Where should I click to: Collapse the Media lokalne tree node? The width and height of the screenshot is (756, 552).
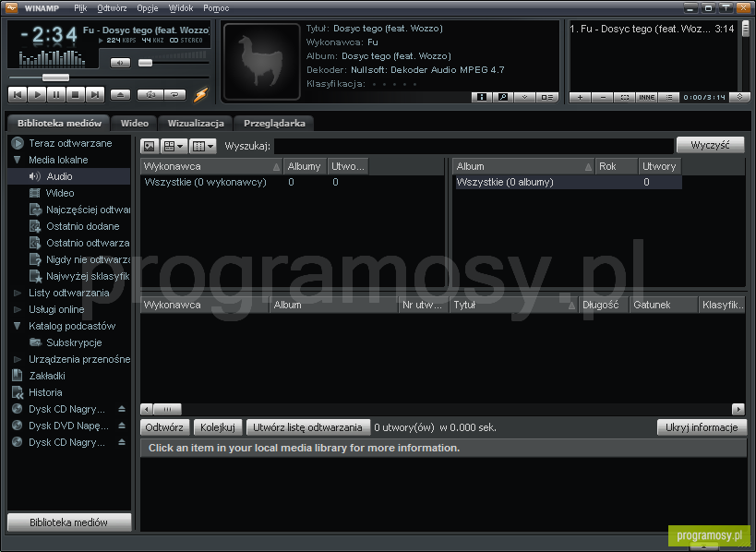tap(18, 160)
